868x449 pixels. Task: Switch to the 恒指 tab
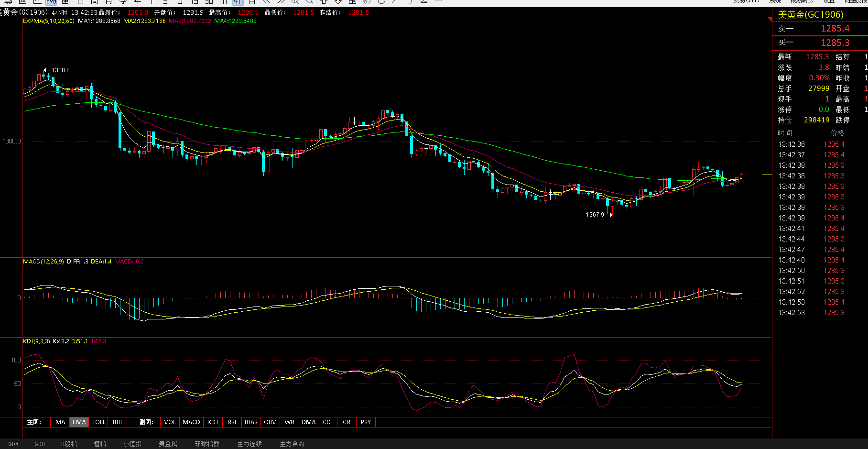tap(100, 444)
